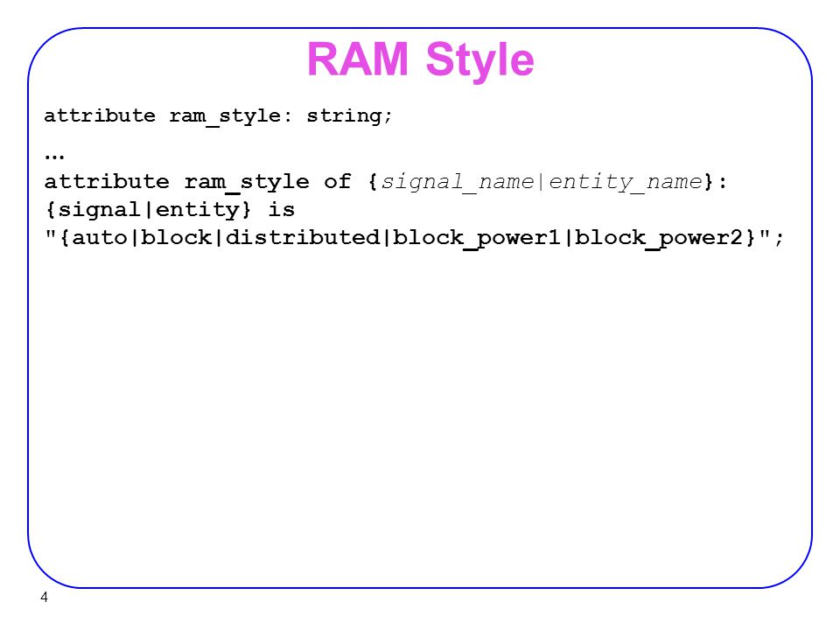This screenshot has height=630, width=840.
Task: Click the ellipsis line below first attribute
Action: pos(54,157)
